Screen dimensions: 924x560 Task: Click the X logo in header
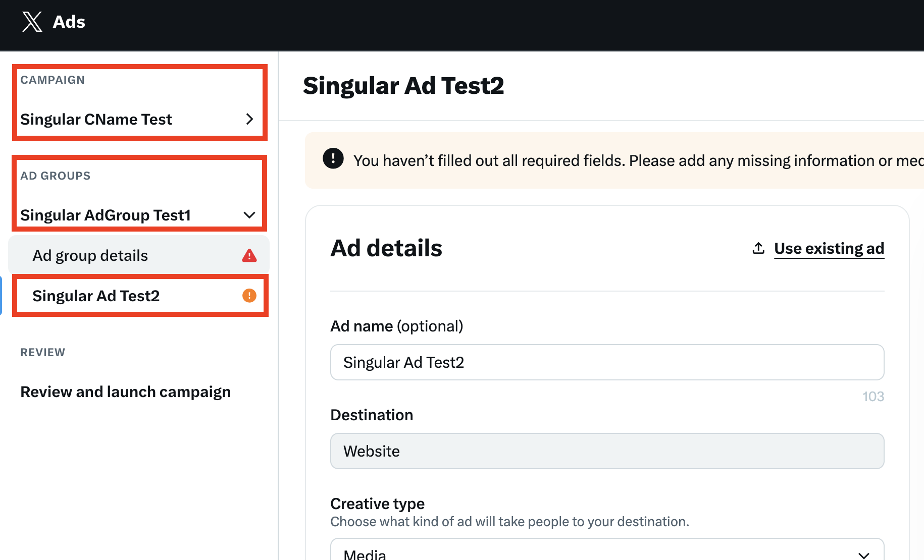click(32, 22)
